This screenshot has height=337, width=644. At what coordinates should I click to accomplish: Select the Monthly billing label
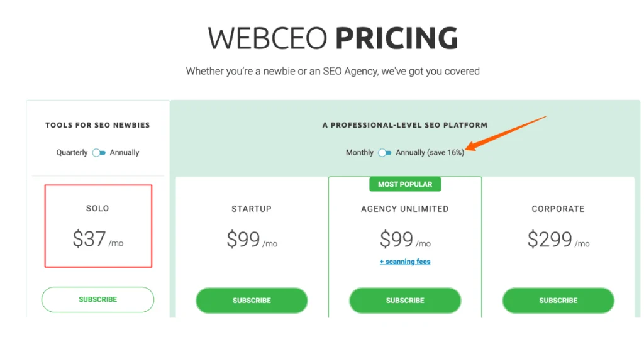tap(360, 153)
